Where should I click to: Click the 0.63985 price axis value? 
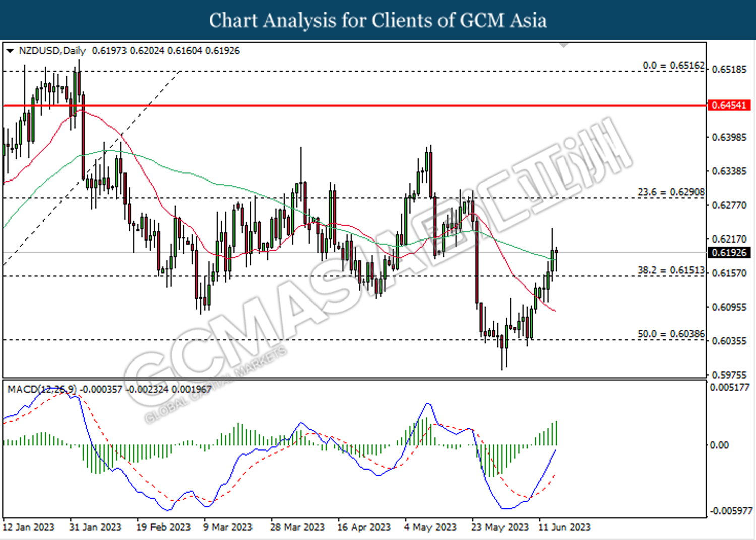point(729,137)
